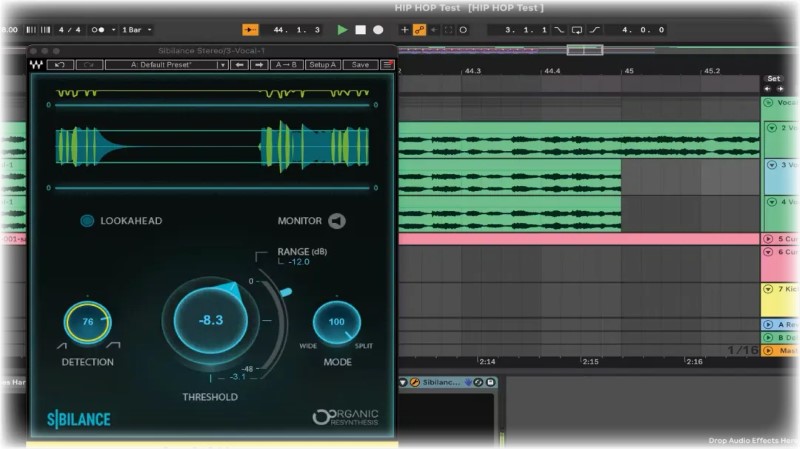800x449 pixels.
Task: Load previous preset with left arrow
Action: [x=239, y=65]
